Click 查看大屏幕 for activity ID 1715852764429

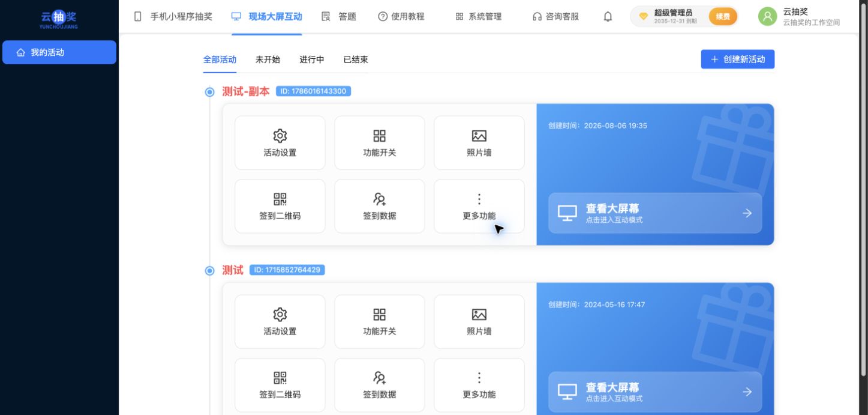coord(655,392)
